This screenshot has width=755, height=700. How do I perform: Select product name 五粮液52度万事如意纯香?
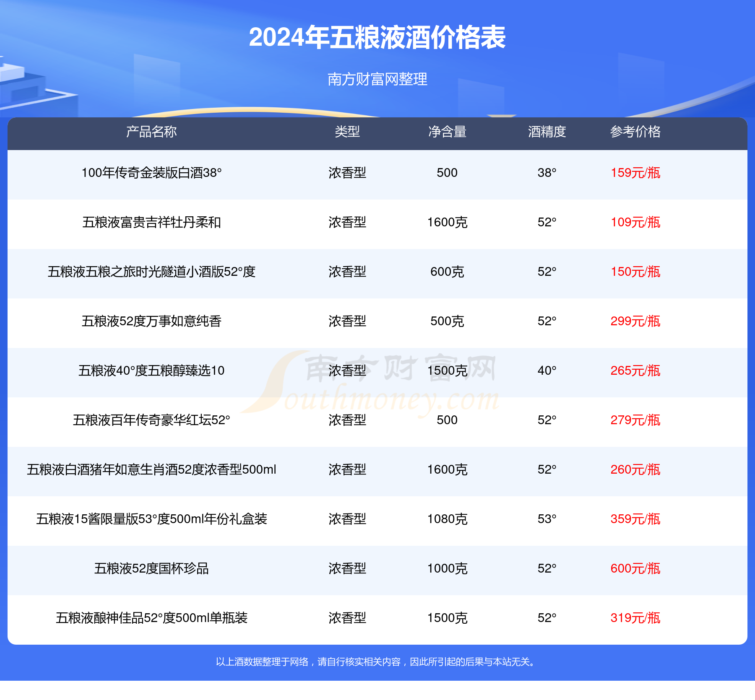click(x=151, y=321)
